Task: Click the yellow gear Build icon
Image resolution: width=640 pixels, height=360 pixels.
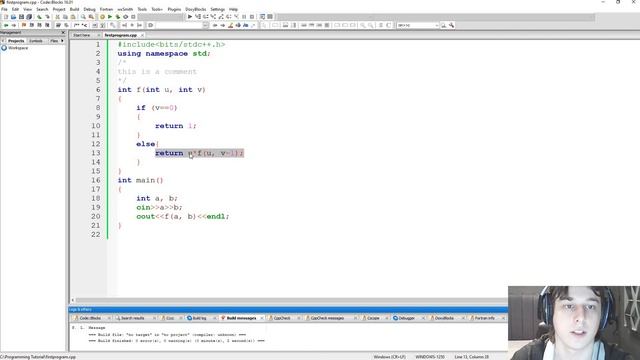Action: coord(102,17)
